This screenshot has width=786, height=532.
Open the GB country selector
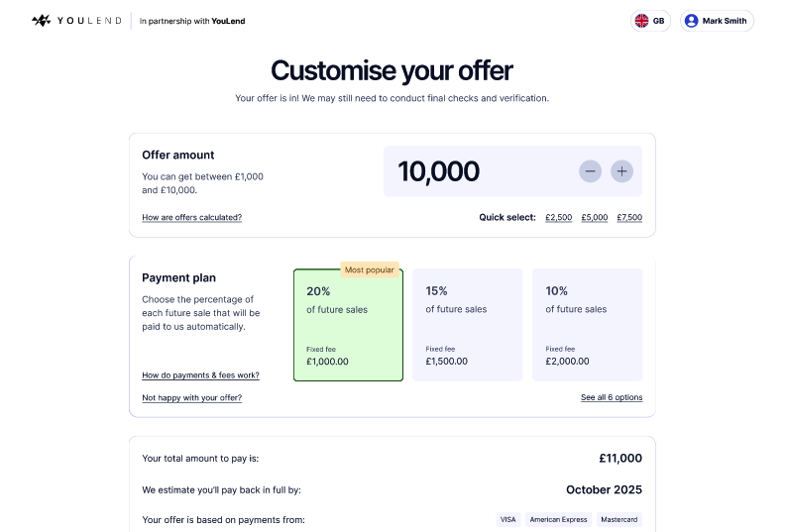pos(650,21)
